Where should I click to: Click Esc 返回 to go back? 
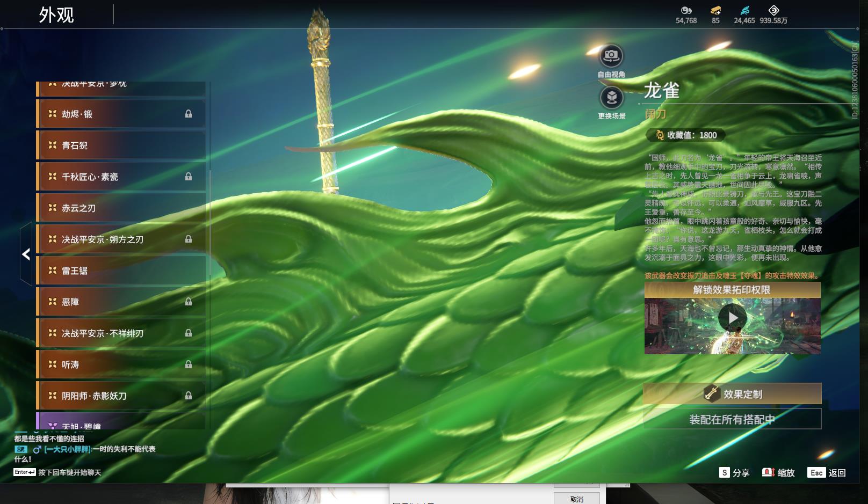(x=827, y=472)
